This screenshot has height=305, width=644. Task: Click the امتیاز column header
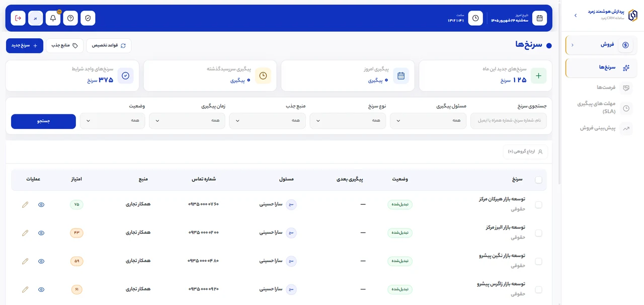pos(76,179)
